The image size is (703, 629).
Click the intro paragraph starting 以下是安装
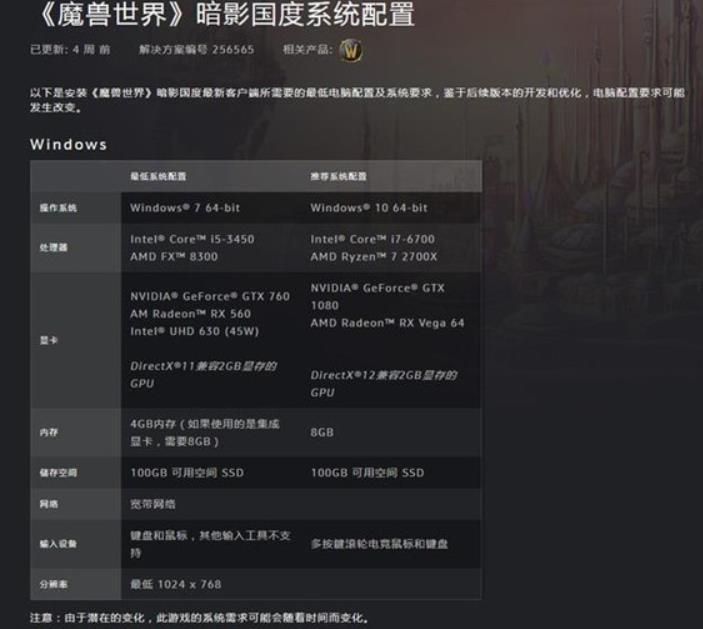pyautogui.click(x=357, y=100)
